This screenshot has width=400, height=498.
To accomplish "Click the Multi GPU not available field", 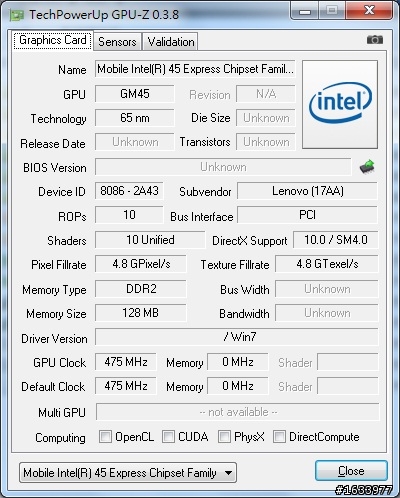I will tap(238, 412).
